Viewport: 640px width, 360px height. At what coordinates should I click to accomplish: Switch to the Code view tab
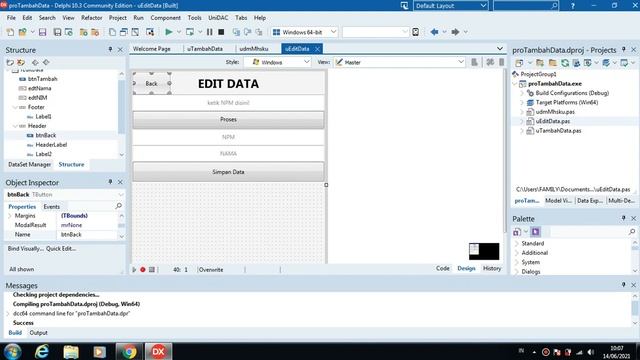[x=442, y=268]
